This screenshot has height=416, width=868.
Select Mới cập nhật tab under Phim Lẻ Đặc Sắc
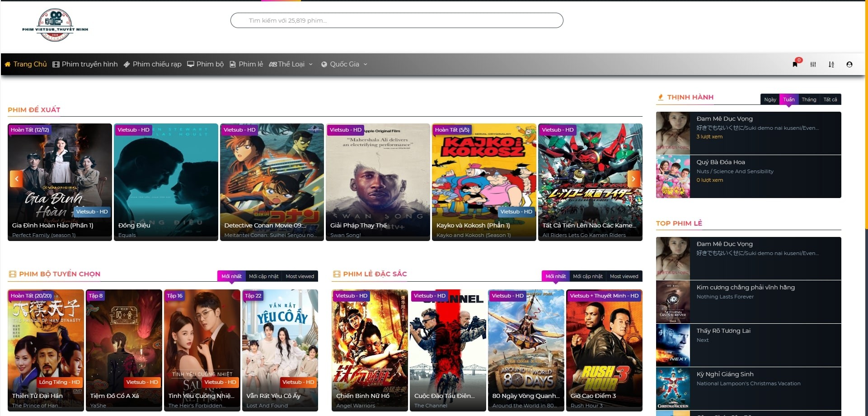click(x=587, y=276)
